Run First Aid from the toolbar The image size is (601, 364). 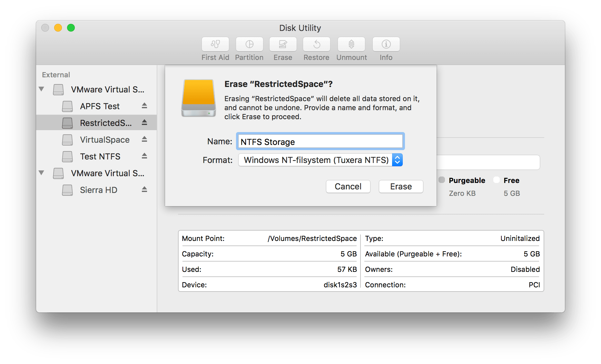click(215, 48)
